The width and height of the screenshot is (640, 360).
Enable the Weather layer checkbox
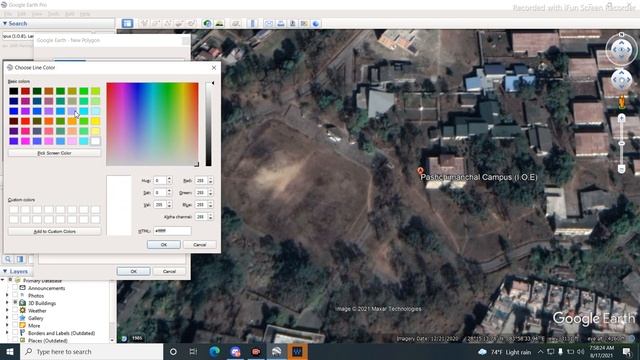(15, 311)
